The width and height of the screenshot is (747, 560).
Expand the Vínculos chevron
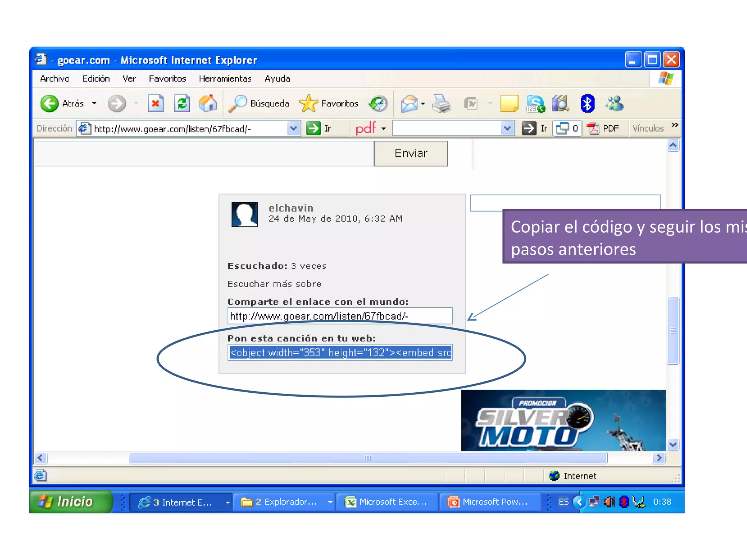pos(675,125)
